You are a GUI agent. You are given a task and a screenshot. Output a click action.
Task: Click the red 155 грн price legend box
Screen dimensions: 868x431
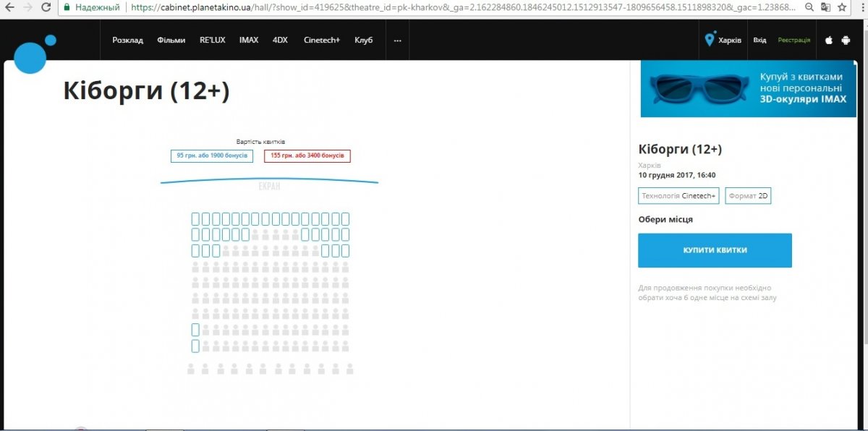pyautogui.click(x=307, y=156)
